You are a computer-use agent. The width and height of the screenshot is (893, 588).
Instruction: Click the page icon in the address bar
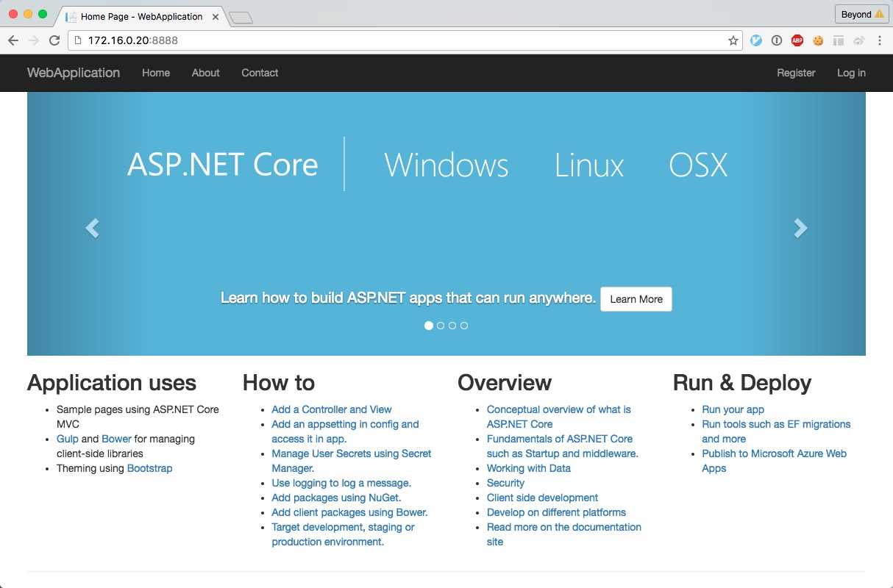click(79, 40)
